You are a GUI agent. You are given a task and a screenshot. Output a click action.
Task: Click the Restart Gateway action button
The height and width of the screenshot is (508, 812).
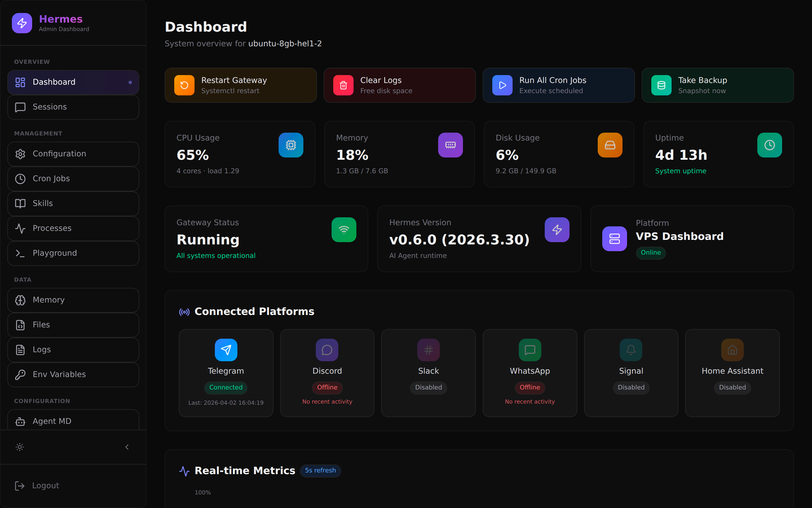tap(241, 85)
